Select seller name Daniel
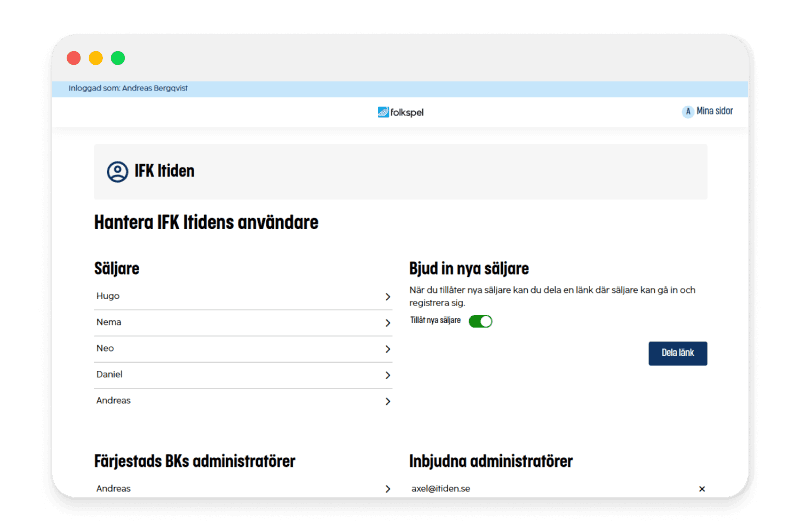Image resolution: width=800 pixels, height=531 pixels. [x=109, y=374]
